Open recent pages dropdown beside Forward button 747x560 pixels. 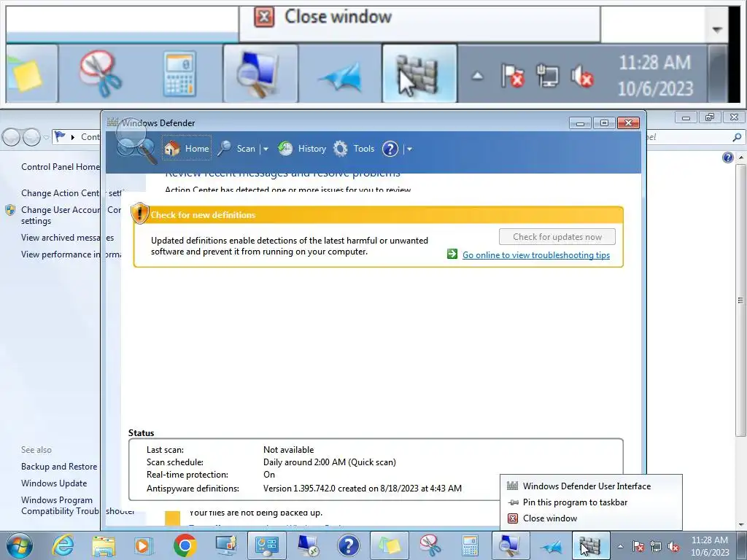point(46,138)
